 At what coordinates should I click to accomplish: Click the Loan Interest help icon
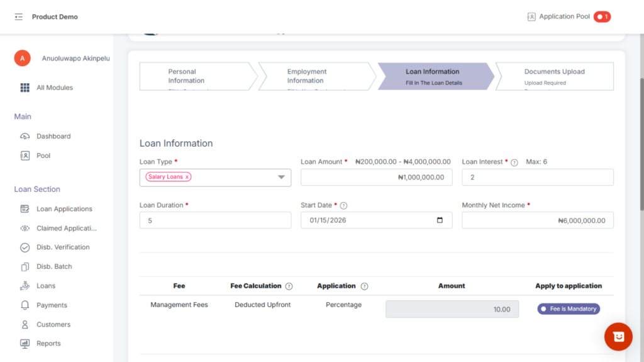[x=514, y=162]
